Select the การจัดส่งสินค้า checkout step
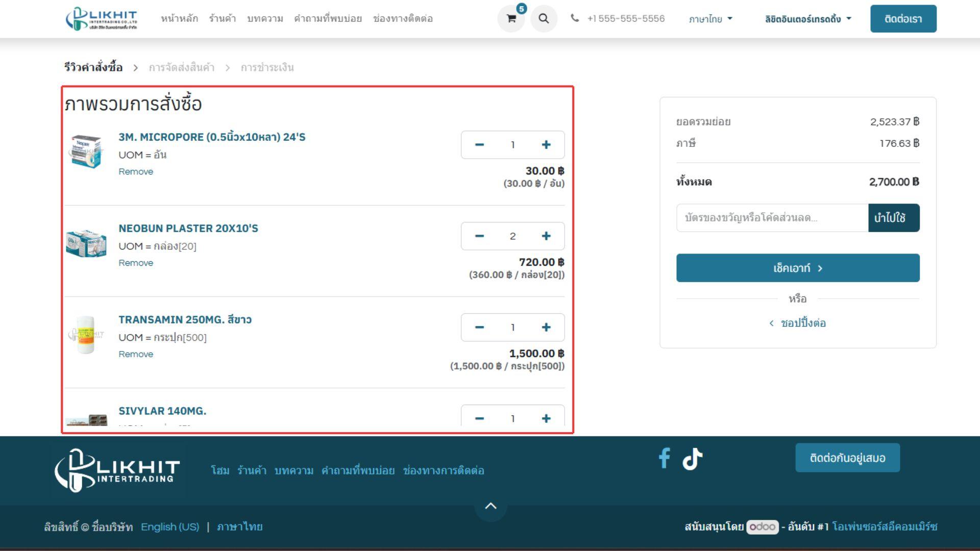This screenshot has height=551, width=980. point(181,67)
